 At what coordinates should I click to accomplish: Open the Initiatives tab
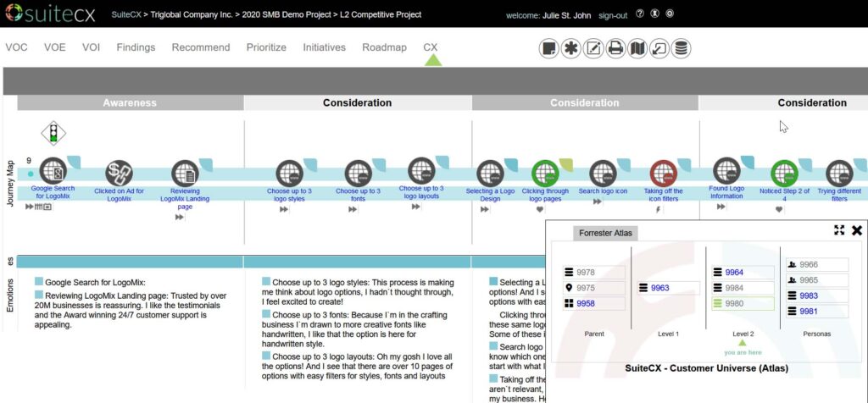tap(324, 47)
